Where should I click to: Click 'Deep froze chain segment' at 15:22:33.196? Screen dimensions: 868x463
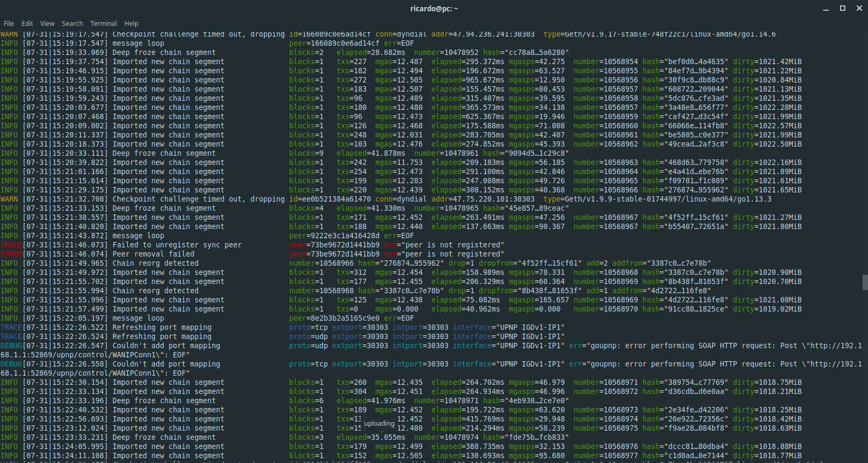[x=164, y=400]
